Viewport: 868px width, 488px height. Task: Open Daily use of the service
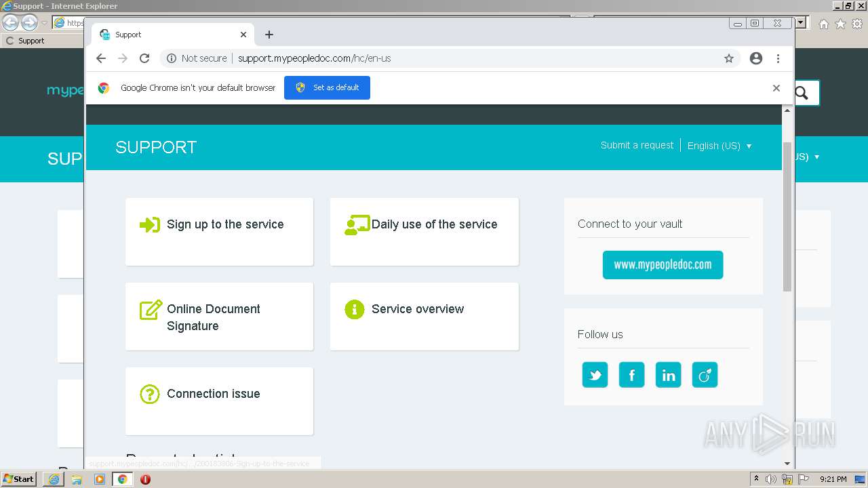(425, 232)
